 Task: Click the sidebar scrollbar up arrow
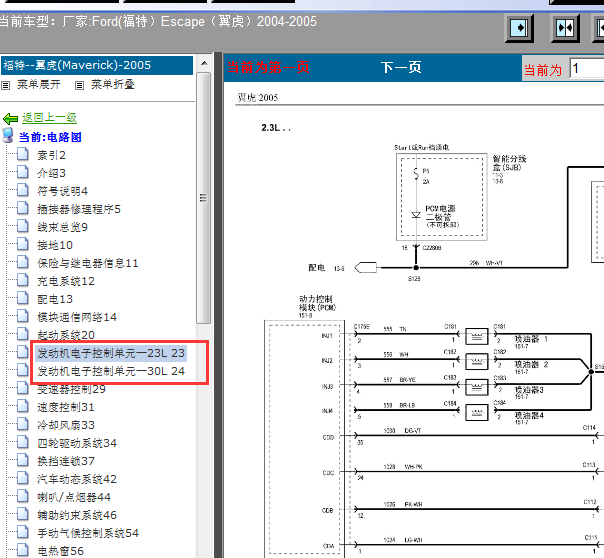(204, 63)
